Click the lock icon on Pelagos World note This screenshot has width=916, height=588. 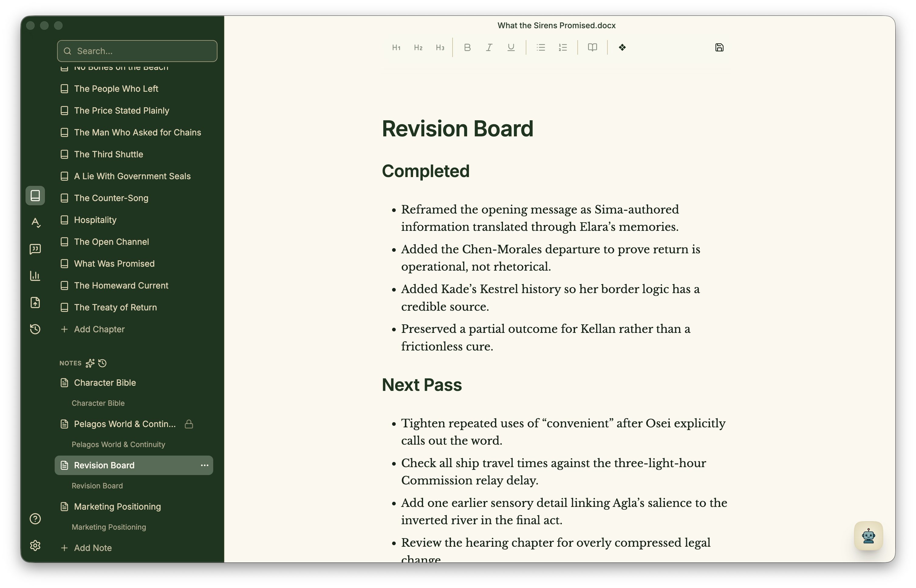pyautogui.click(x=189, y=424)
